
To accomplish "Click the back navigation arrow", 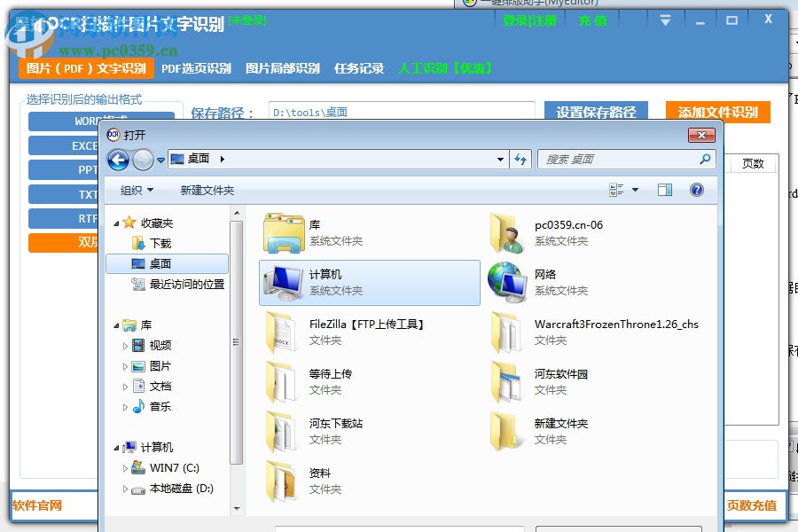I will point(118,160).
